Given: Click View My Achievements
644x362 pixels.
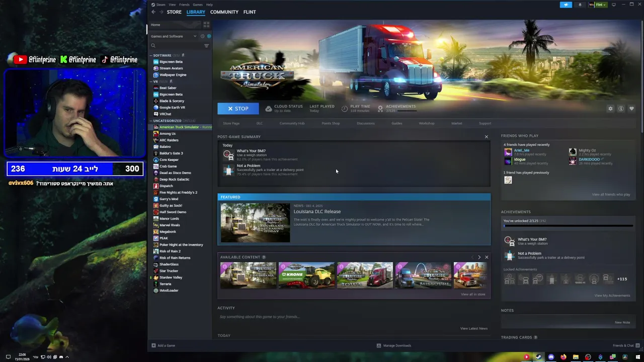Looking at the screenshot, I should click(612, 296).
